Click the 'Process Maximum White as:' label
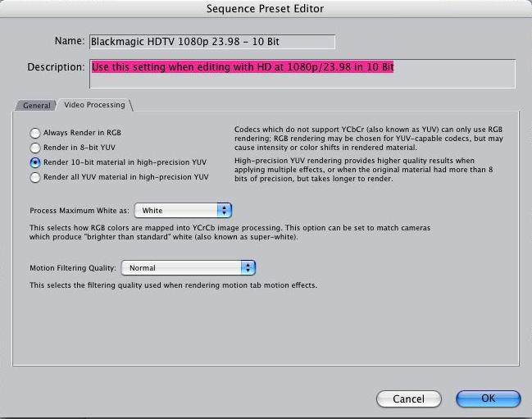This screenshot has width=532, height=419. tap(80, 211)
